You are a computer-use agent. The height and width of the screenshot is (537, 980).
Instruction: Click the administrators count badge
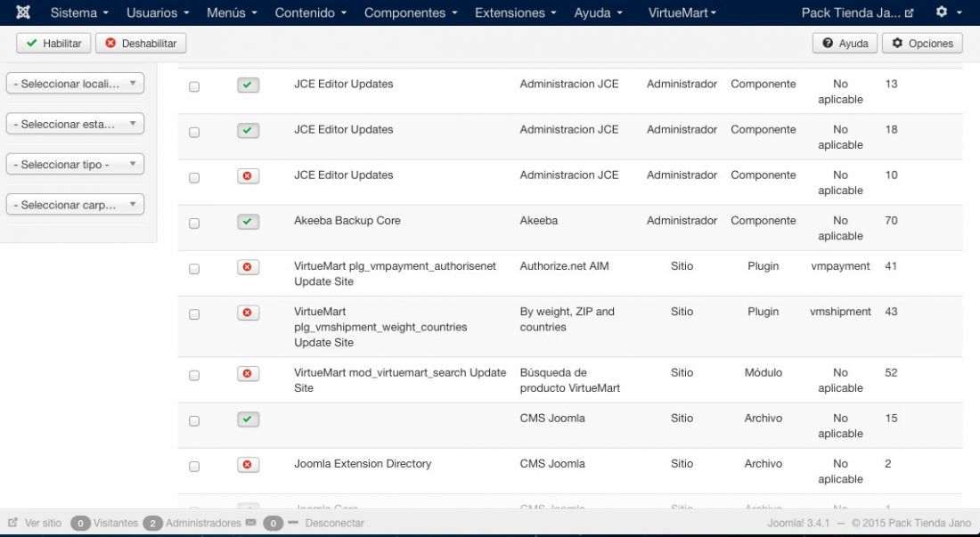click(x=152, y=524)
